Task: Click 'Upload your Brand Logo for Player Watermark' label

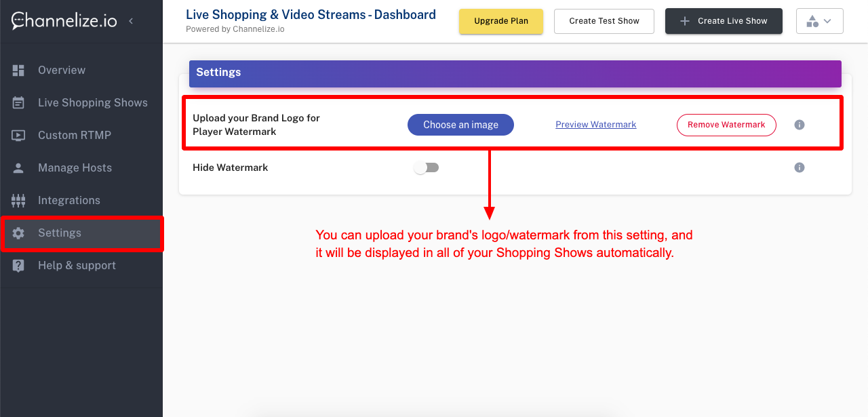Action: tap(256, 125)
